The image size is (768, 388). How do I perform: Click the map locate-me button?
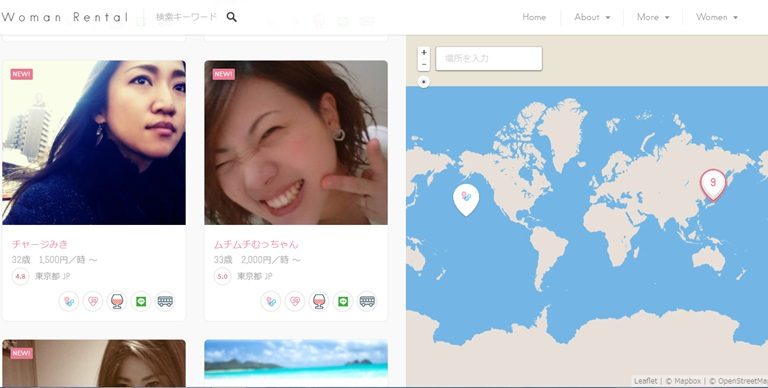pos(424,82)
